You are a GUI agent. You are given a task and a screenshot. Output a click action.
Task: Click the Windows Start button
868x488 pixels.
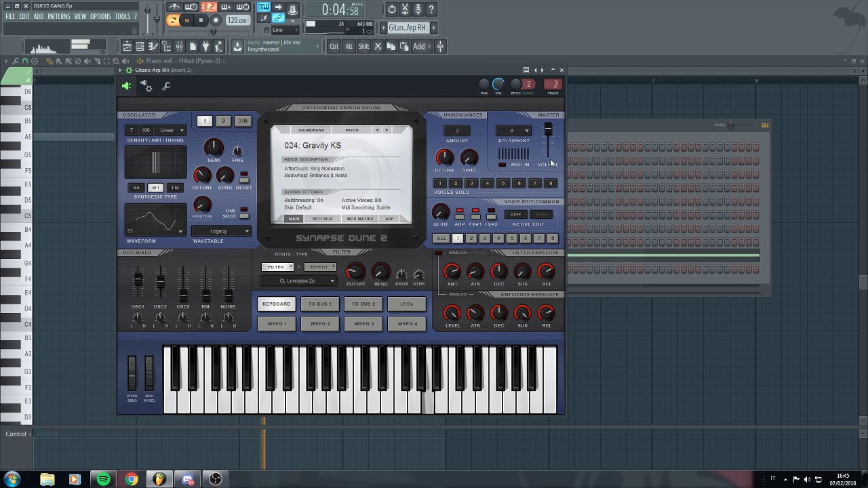[x=12, y=479]
